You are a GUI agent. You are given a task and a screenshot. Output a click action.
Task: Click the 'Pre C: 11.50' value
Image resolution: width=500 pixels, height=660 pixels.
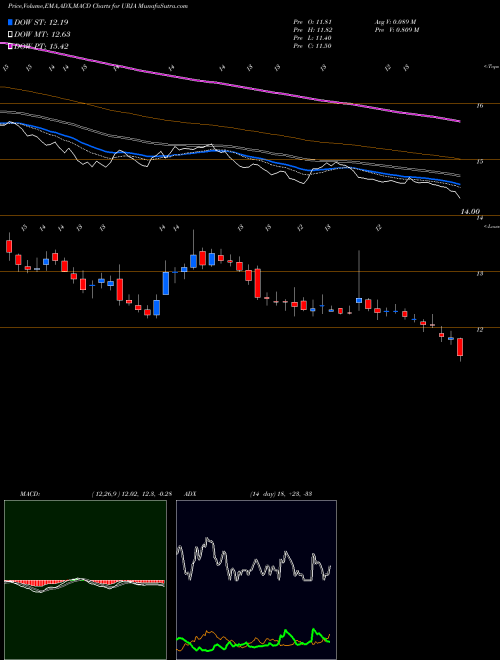[x=314, y=46]
